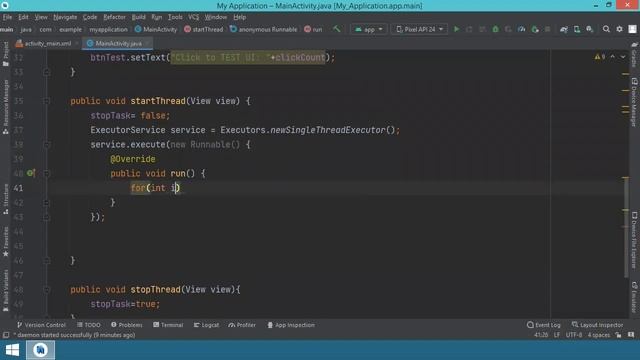Open the Problems tool window
640x360 pixels.
[x=127, y=325]
